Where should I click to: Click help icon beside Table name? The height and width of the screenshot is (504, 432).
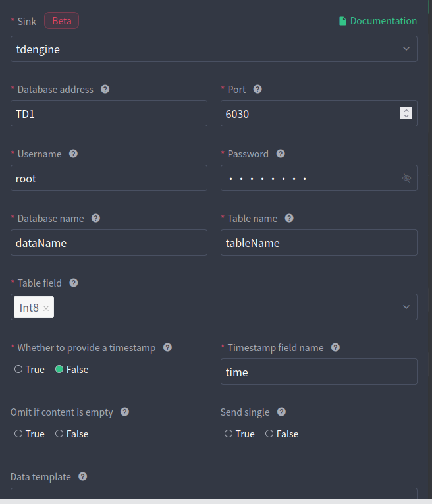pos(289,218)
